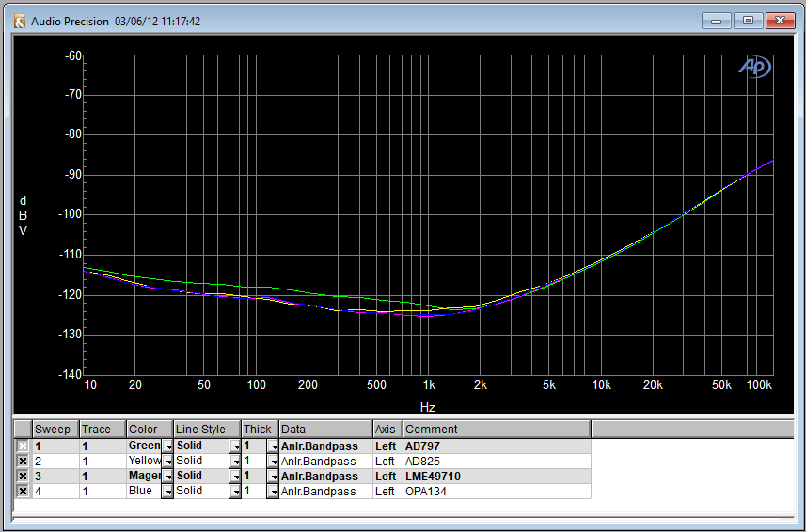Click the dBV vertical axis label
The width and height of the screenshot is (806, 532).
click(x=23, y=215)
